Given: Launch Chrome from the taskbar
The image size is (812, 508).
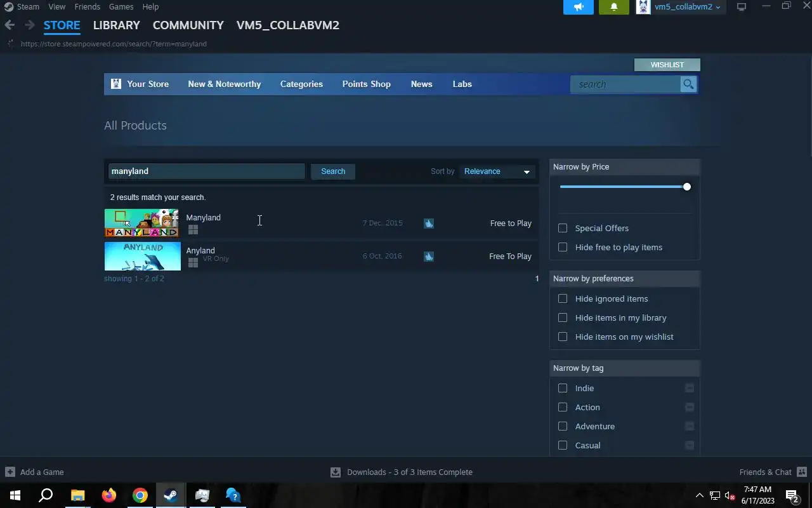Looking at the screenshot, I should pyautogui.click(x=140, y=495).
